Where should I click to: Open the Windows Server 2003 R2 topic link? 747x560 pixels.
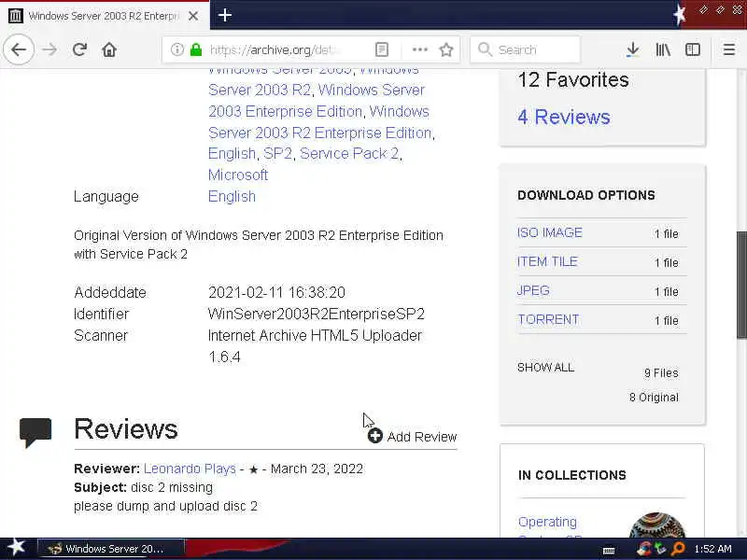coord(260,90)
